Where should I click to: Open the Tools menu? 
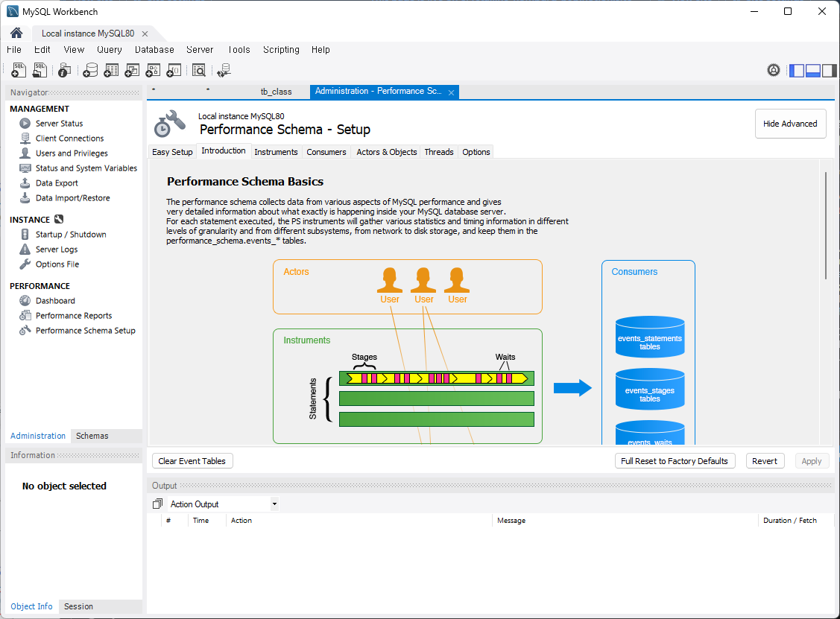point(239,50)
